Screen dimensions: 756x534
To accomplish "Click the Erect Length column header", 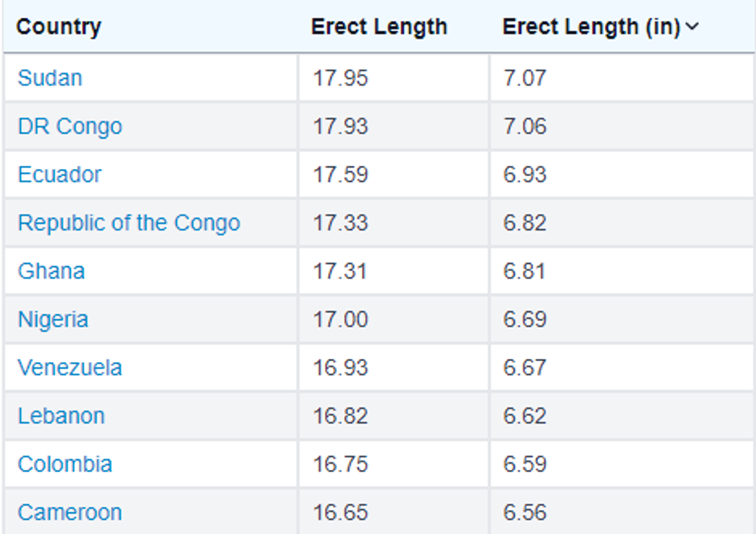I will point(379,27).
